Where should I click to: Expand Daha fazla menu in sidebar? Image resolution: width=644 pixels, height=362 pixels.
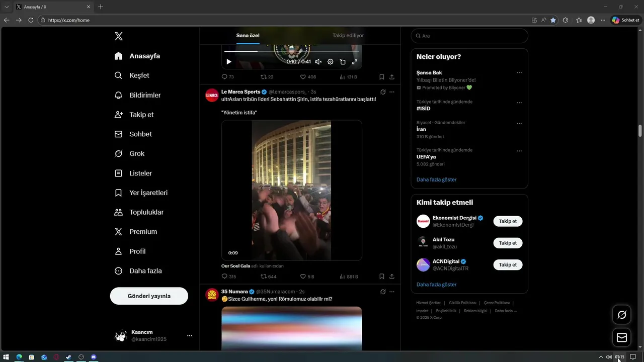[138, 271]
